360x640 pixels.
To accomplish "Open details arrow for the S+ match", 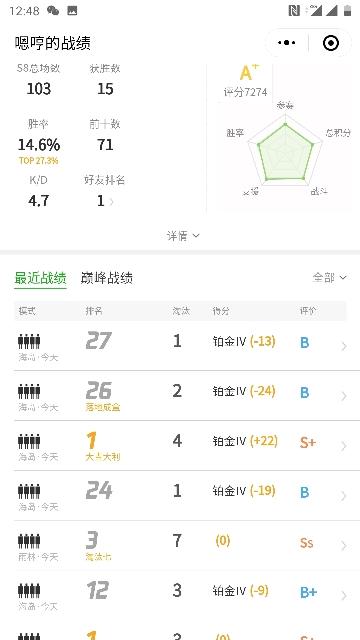I will (x=344, y=446).
